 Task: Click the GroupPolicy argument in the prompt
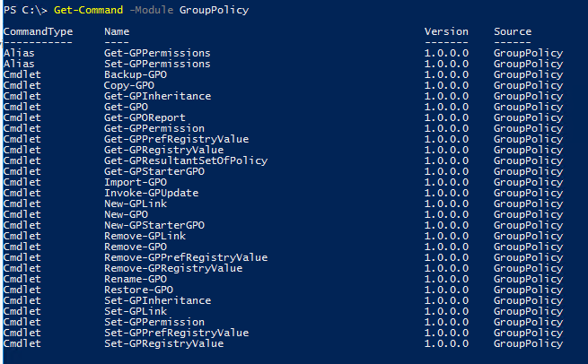[x=214, y=11]
